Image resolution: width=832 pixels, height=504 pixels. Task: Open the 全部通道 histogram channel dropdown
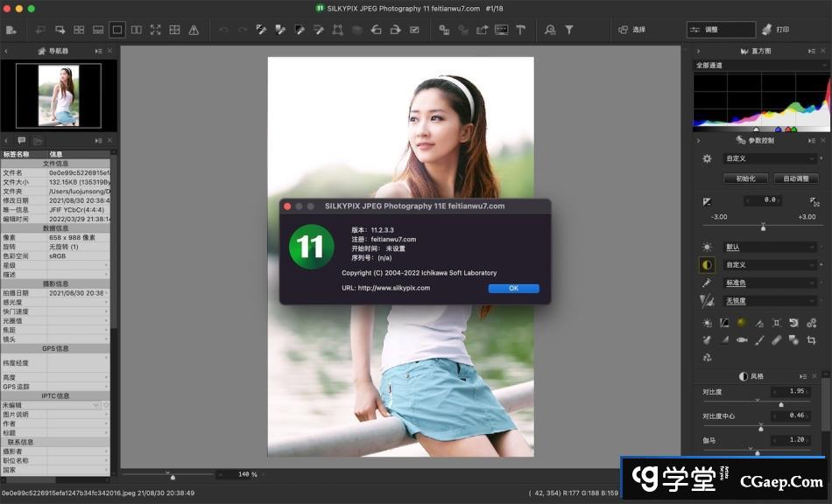[x=758, y=66]
